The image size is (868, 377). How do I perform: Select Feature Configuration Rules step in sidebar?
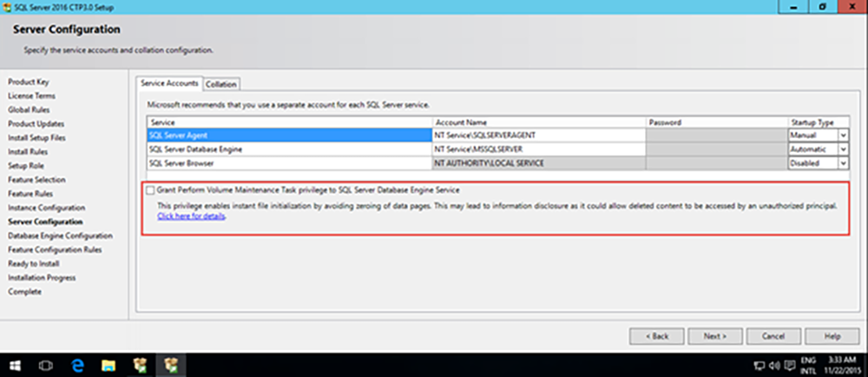click(55, 249)
